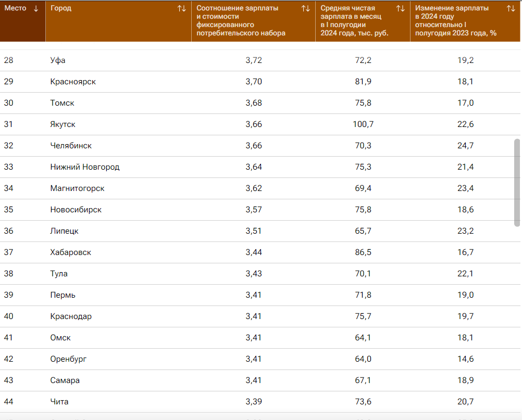Image resolution: width=522 pixels, height=420 pixels.
Task: Select city cell Краснодар
Action: [71, 316]
